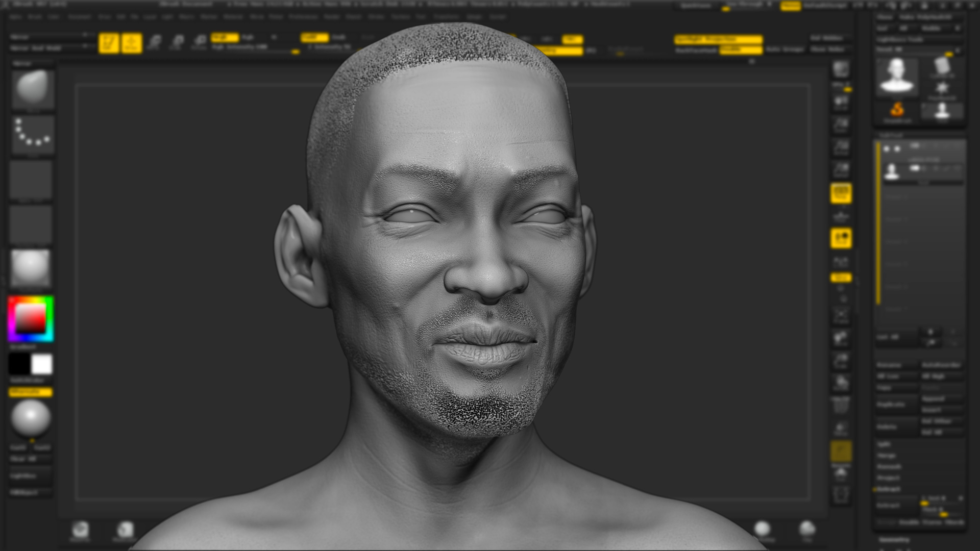
Task: Activate the yellow Edit mode button
Action: (x=109, y=43)
